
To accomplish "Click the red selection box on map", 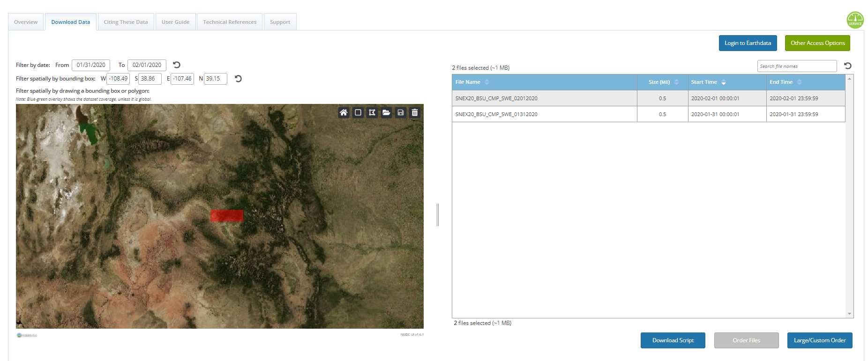I will click(227, 216).
